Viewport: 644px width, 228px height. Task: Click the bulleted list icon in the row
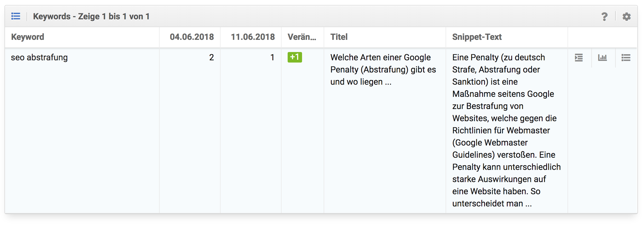[626, 58]
